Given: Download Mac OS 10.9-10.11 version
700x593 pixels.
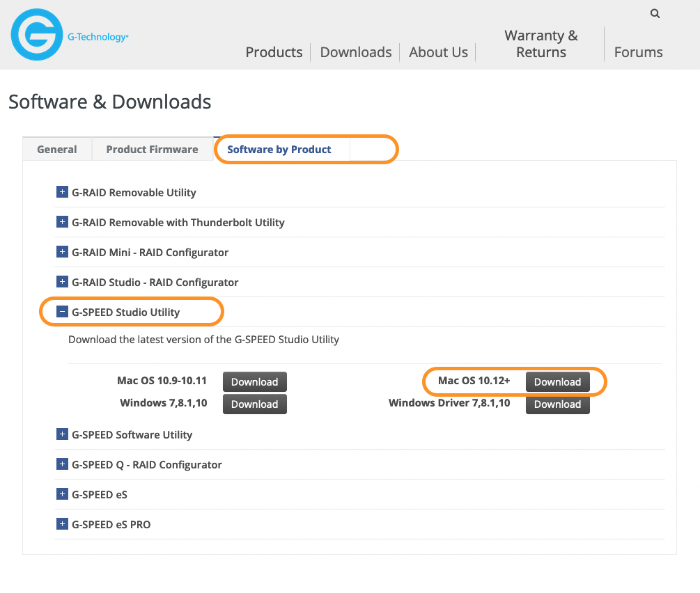Looking at the screenshot, I should (x=255, y=382).
